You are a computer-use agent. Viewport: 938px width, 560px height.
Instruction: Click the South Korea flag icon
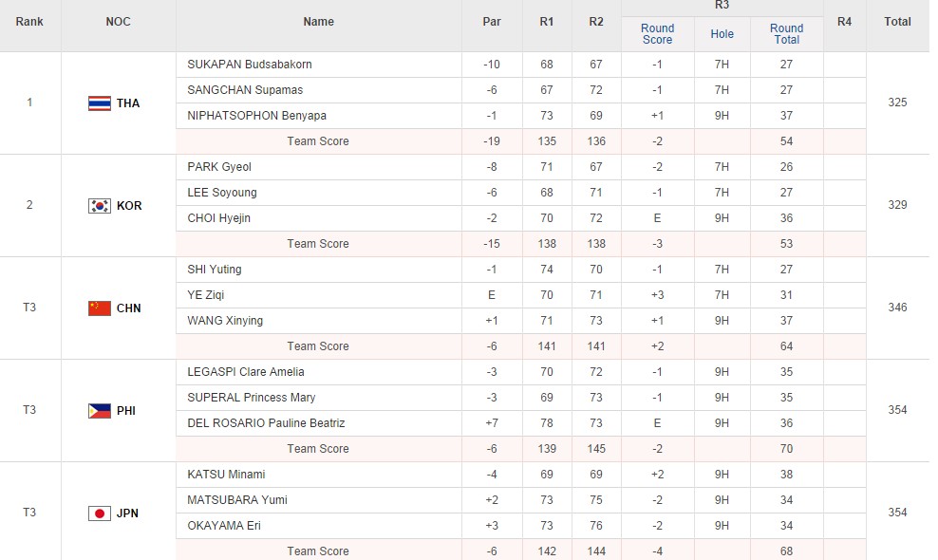(99, 206)
